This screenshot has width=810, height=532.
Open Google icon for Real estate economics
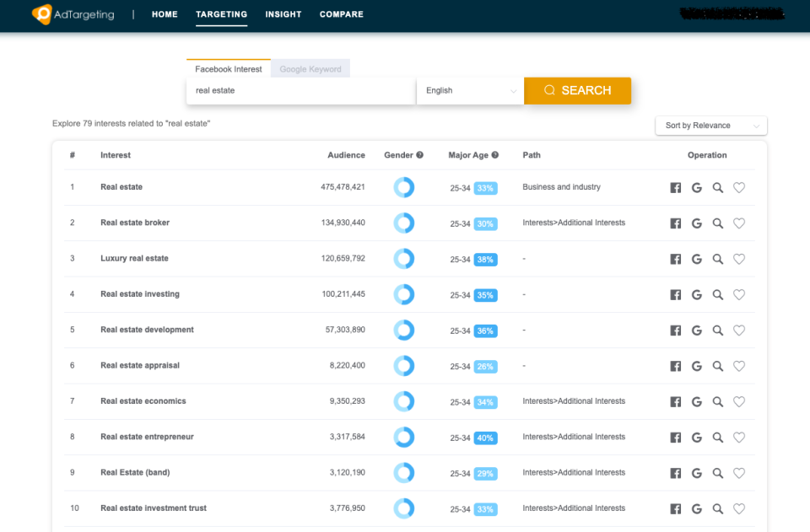696,401
